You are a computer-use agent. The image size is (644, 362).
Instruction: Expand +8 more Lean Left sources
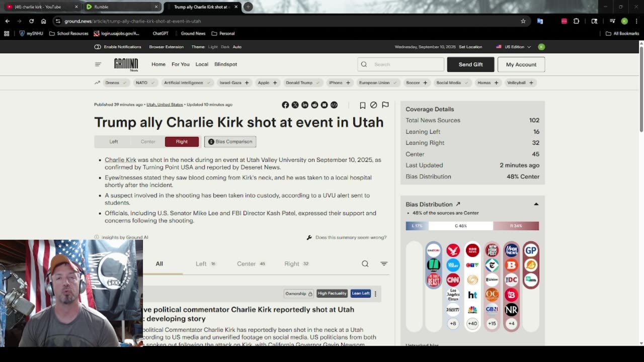[x=453, y=324]
